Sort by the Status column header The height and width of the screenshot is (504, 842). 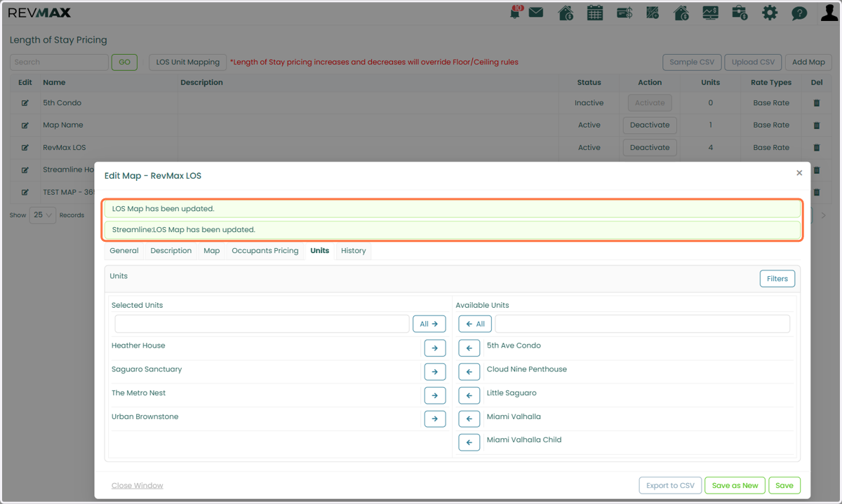pyautogui.click(x=589, y=83)
